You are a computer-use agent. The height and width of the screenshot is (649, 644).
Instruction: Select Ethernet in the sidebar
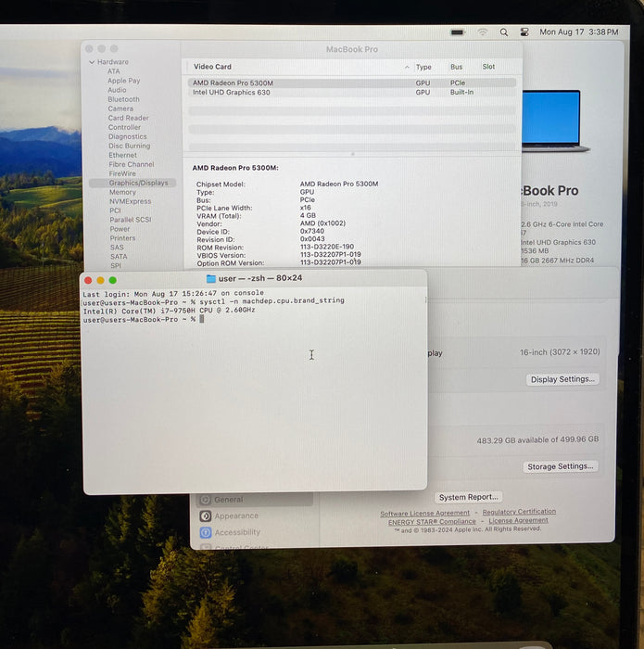coord(122,155)
